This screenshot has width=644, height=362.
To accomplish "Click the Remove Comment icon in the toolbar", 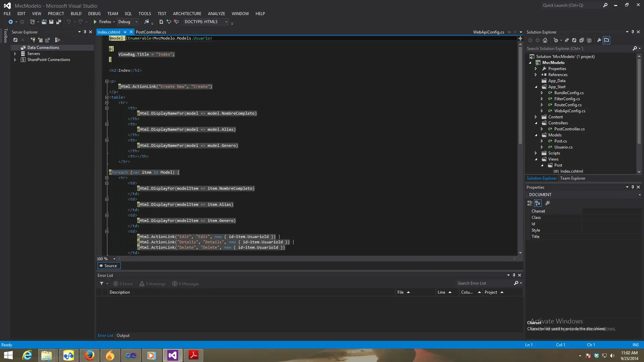I will pyautogui.click(x=176, y=22).
